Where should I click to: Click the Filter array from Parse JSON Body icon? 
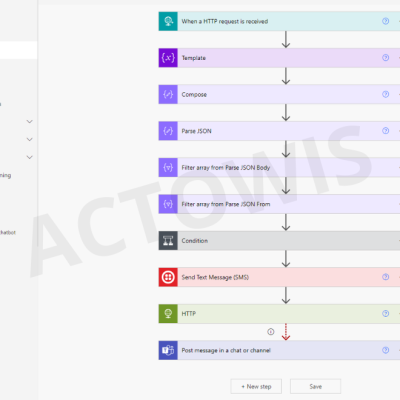[168, 168]
